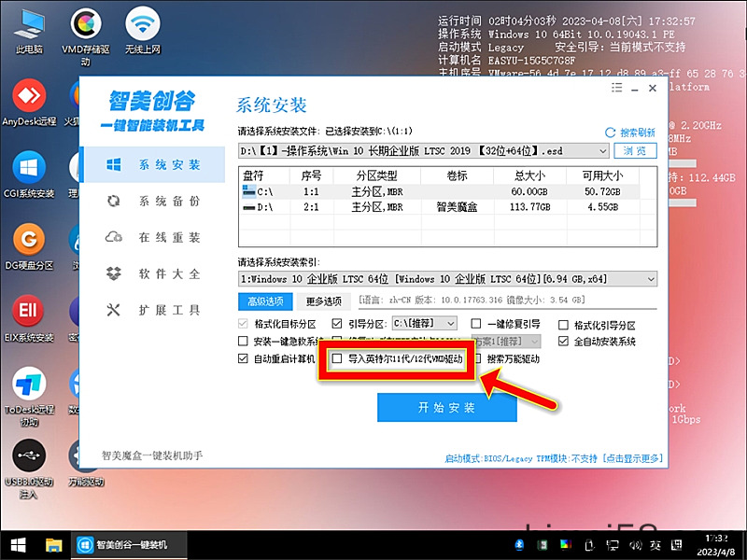This screenshot has height=560, width=747.
Task: Click the 英 input language indicator
Action: (x=655, y=545)
